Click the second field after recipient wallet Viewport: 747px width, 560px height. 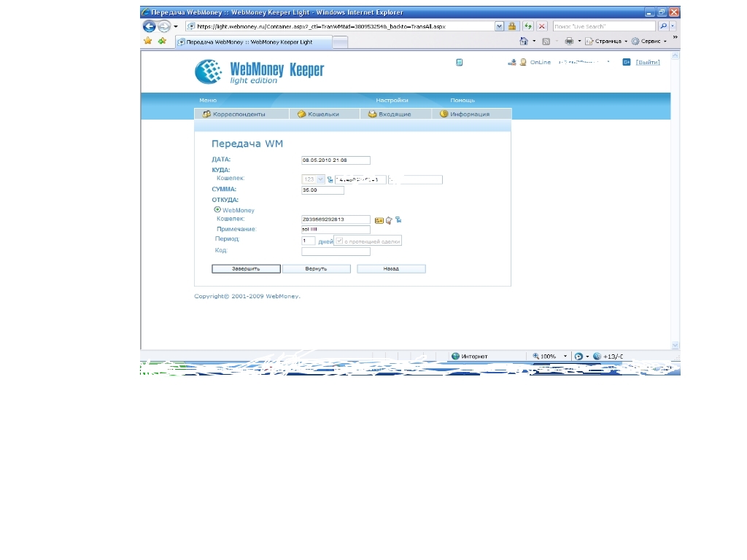point(415,179)
